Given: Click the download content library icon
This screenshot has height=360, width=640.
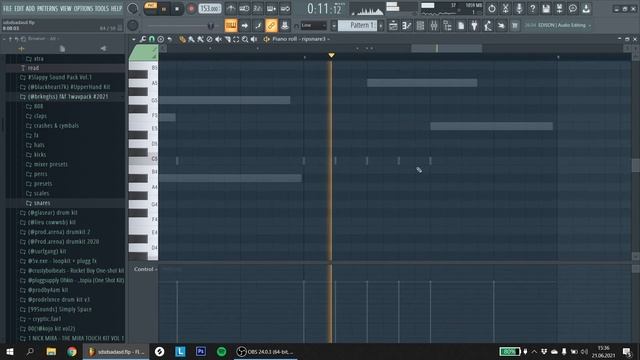Looking at the screenshot, I should click(586, 9).
